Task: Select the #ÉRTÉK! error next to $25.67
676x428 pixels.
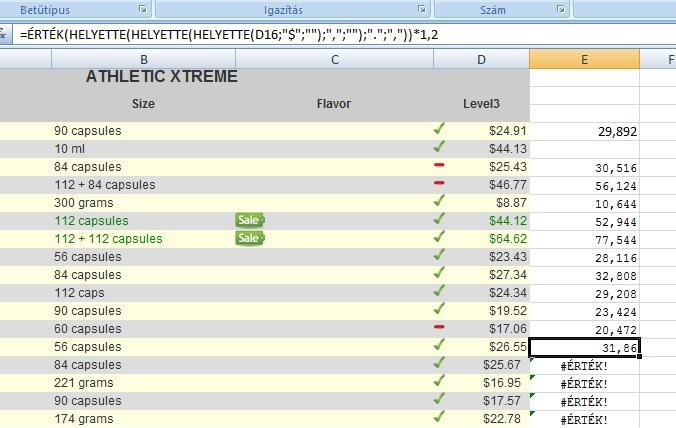Action: click(x=584, y=366)
